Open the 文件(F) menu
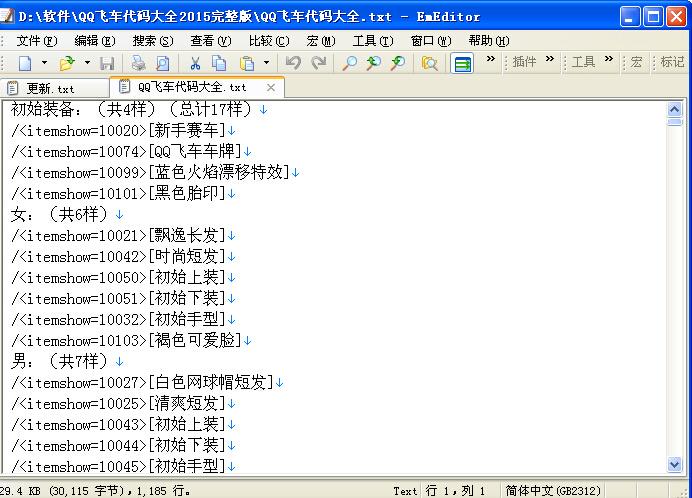 (37, 41)
